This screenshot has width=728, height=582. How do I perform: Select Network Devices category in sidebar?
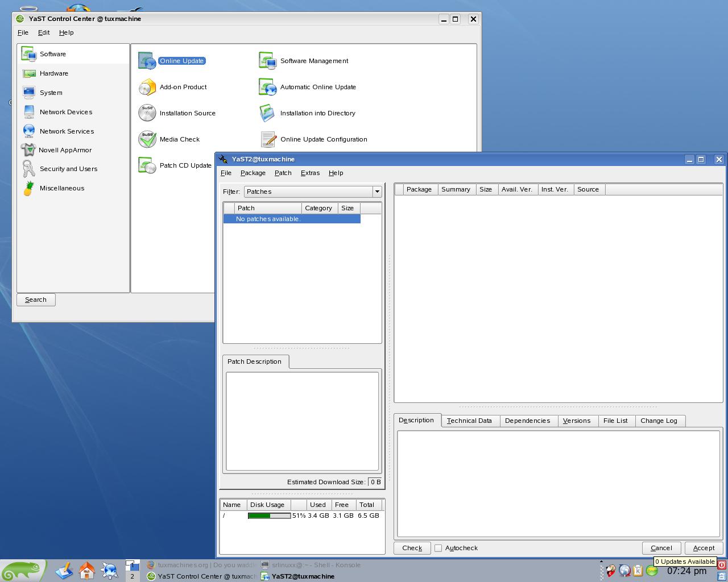(x=65, y=112)
